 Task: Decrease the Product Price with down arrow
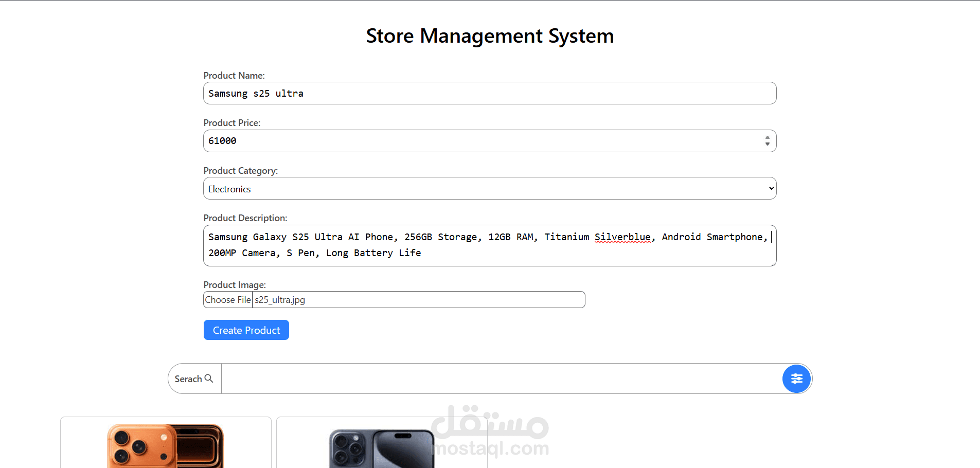[x=767, y=144]
